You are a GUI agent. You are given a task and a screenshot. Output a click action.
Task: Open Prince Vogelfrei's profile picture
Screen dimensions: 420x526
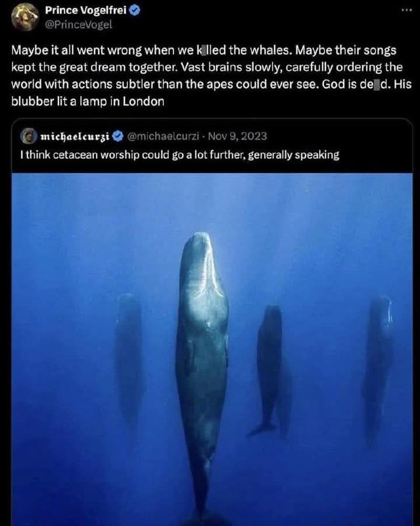[x=25, y=17]
